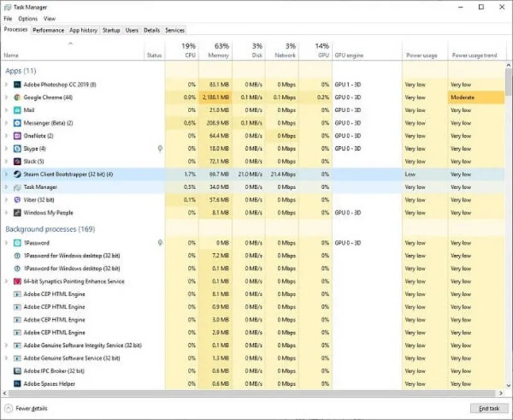Expand the Mail process group
The image size is (513, 420).
tap(6, 110)
